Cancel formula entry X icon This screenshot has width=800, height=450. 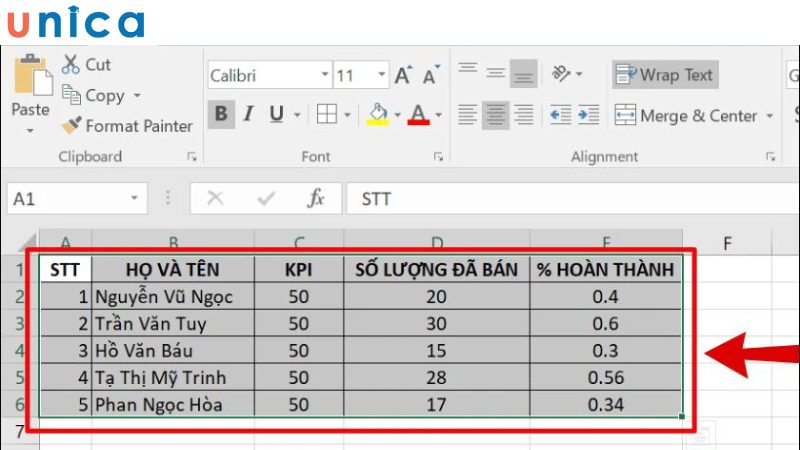click(215, 198)
